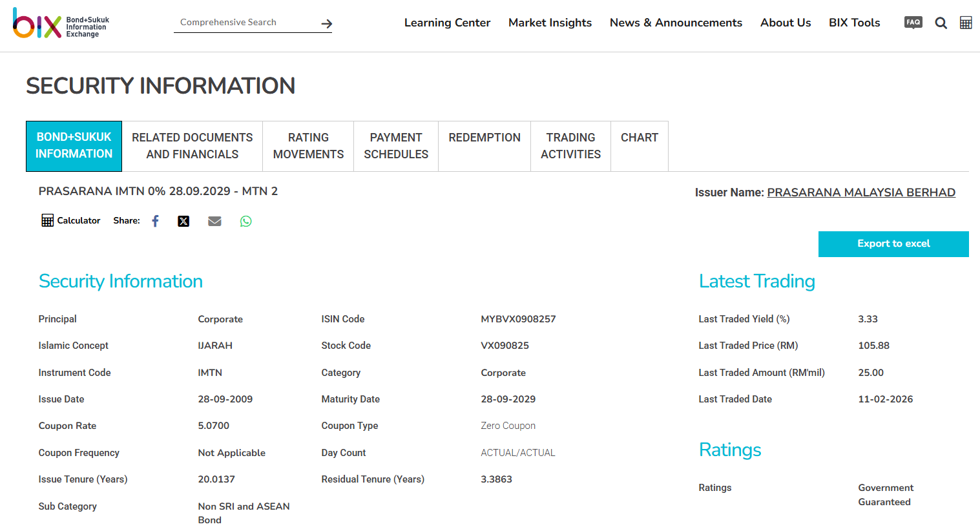Switch to the Trading Activities tab
The image size is (980, 531).
tap(570, 146)
